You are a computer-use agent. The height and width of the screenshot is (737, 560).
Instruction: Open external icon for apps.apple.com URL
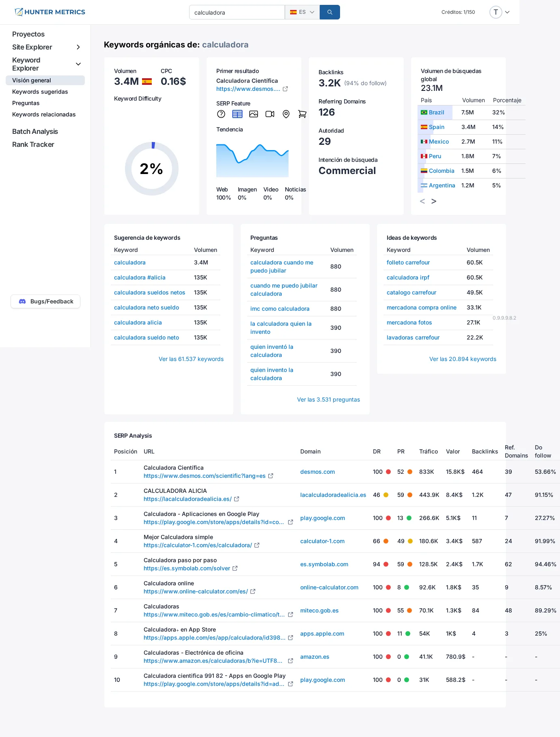[x=291, y=638]
